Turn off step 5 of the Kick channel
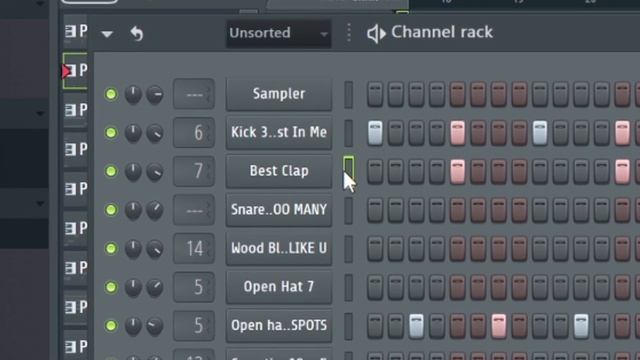640x360 pixels. click(458, 133)
